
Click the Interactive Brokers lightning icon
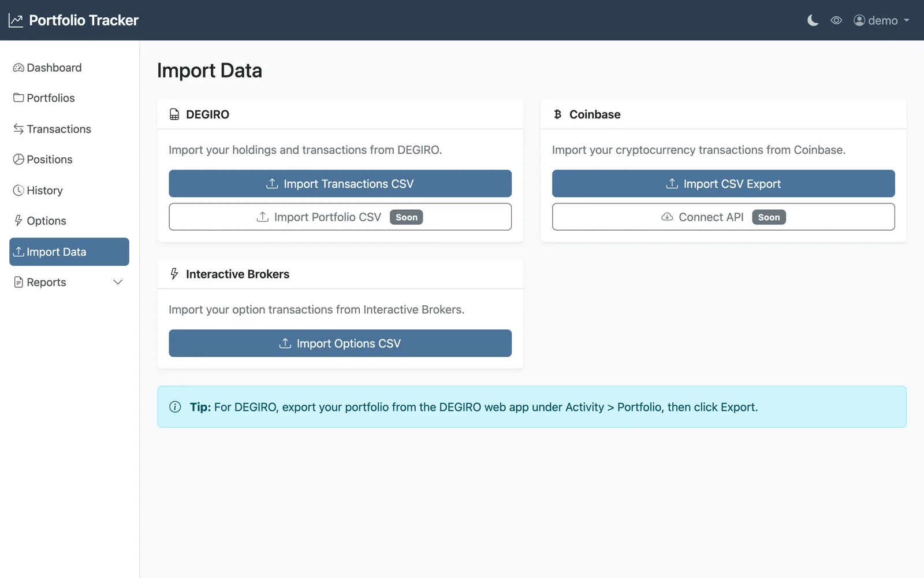click(x=174, y=274)
